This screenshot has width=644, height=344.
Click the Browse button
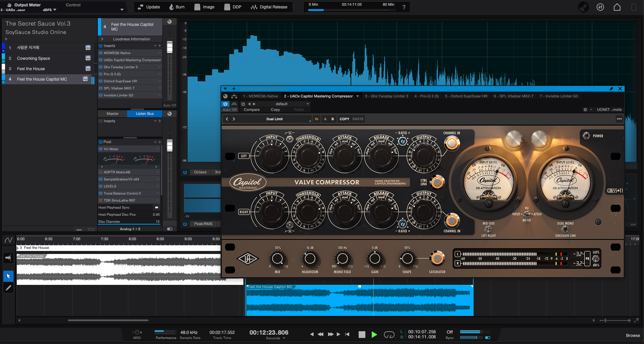(x=633, y=336)
